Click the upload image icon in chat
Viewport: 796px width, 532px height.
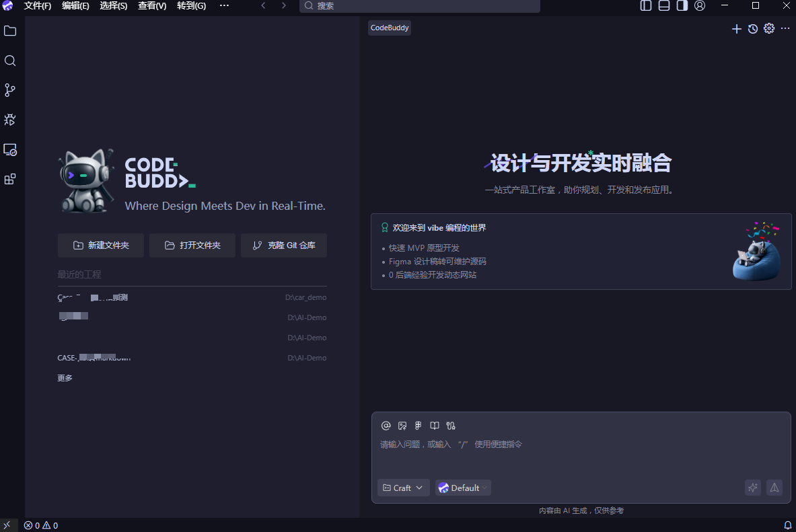point(402,425)
